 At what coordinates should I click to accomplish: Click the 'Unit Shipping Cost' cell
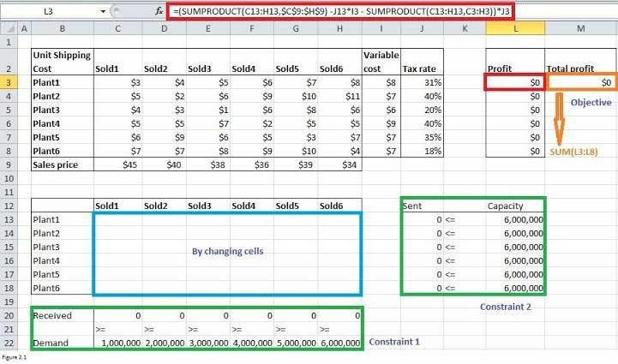coord(63,62)
